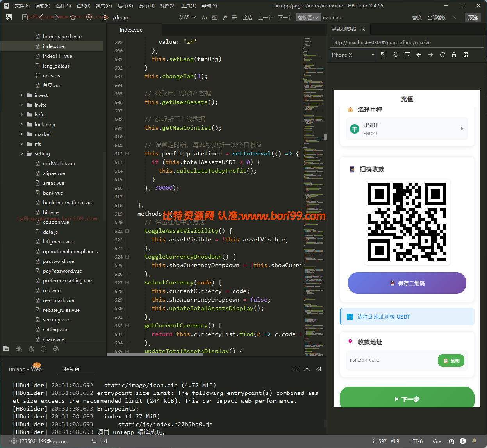The image size is (487, 448).
Task: Switch to the uniapp - Web console tab
Action: [25, 369]
